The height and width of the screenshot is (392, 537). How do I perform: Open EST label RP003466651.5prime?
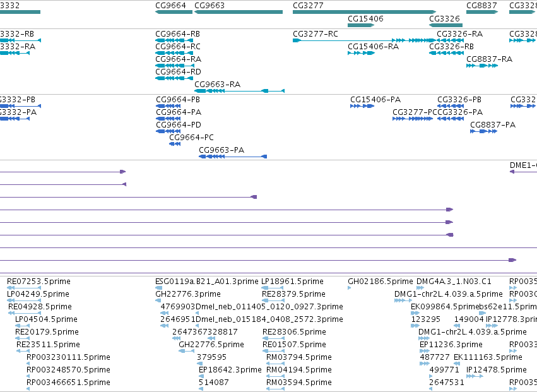point(69,383)
